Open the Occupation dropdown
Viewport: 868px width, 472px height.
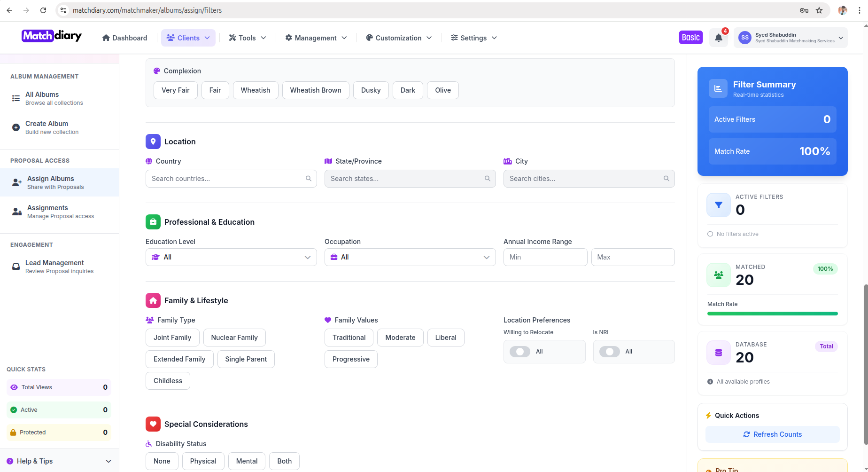[410, 257]
